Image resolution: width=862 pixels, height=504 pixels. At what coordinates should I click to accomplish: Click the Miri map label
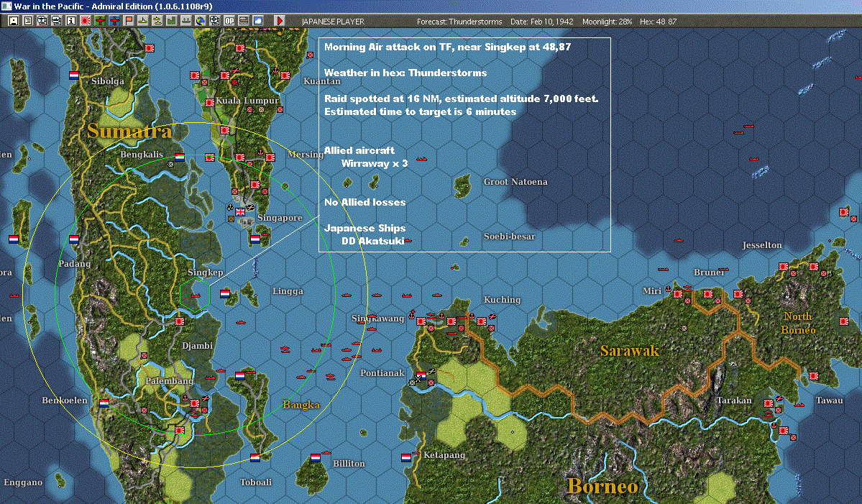652,290
